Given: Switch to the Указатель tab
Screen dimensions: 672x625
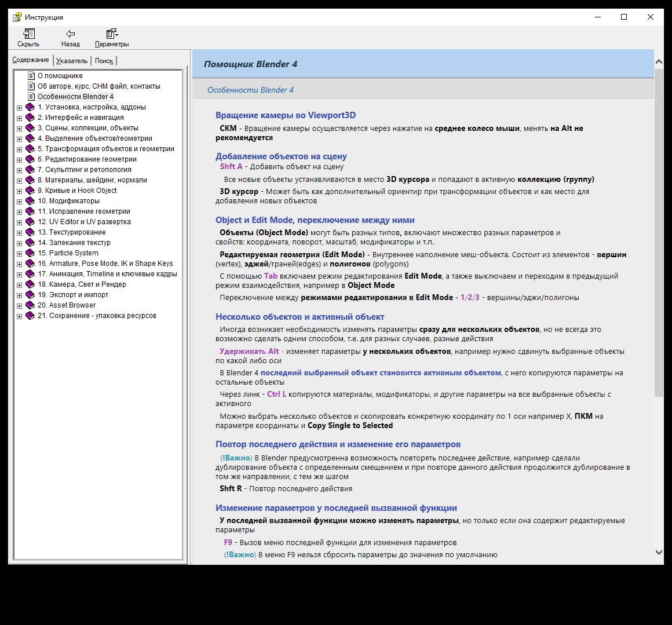Looking at the screenshot, I should point(72,61).
